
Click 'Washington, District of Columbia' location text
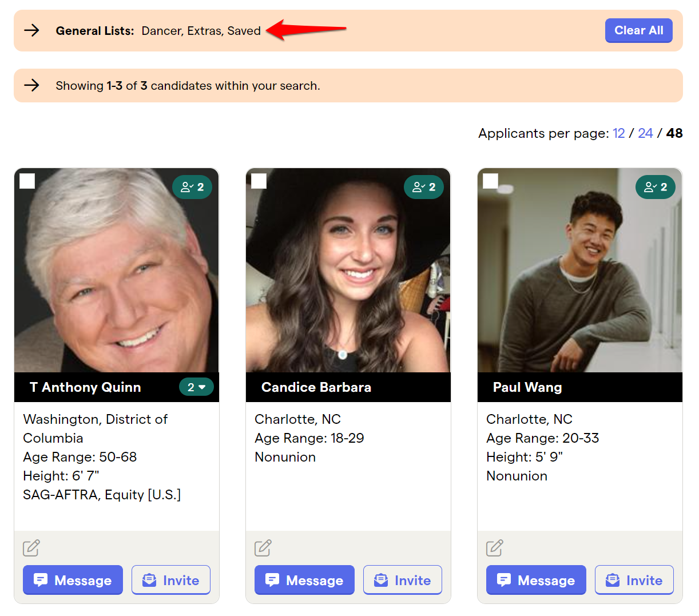point(95,428)
